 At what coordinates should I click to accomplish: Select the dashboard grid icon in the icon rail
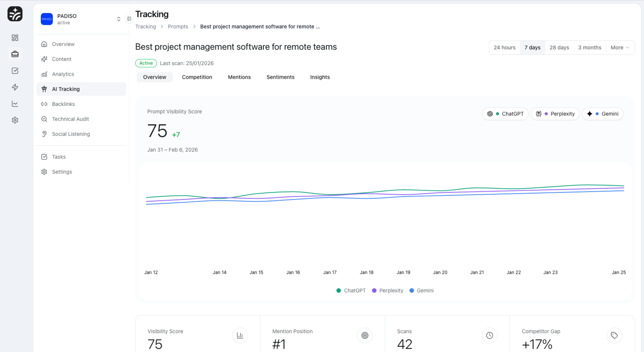click(x=15, y=38)
